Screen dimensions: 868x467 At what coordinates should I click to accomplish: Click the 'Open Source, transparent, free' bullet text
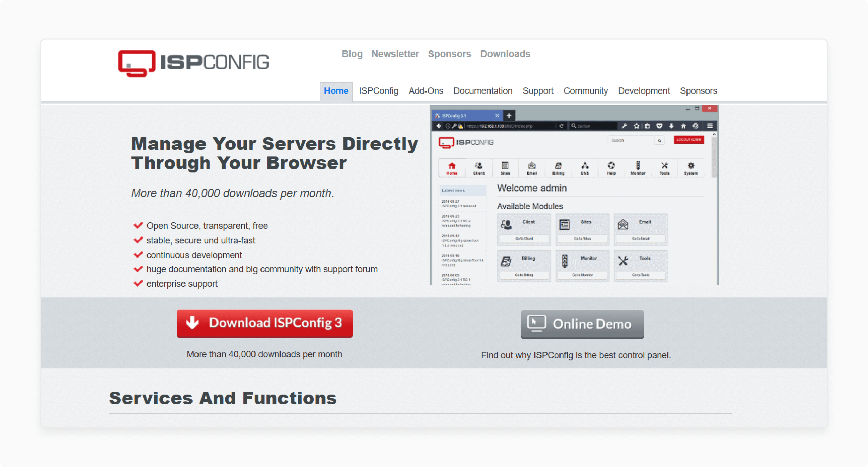click(207, 226)
